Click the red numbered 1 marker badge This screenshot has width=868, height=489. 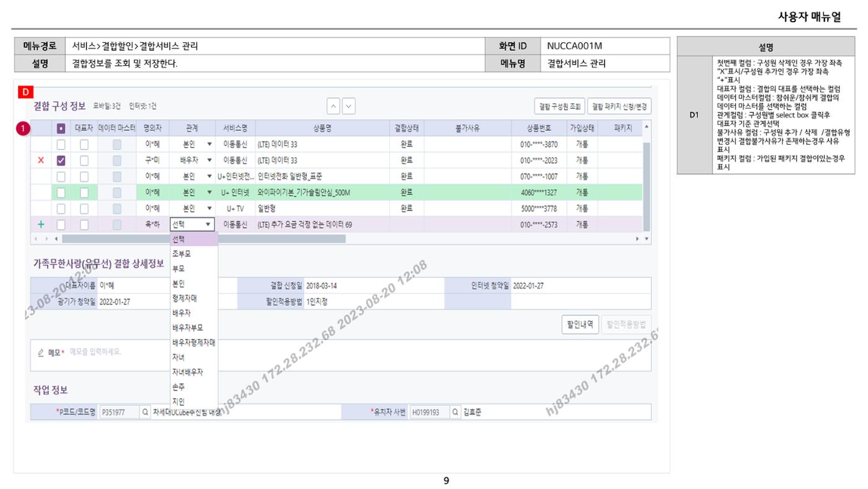click(x=24, y=128)
